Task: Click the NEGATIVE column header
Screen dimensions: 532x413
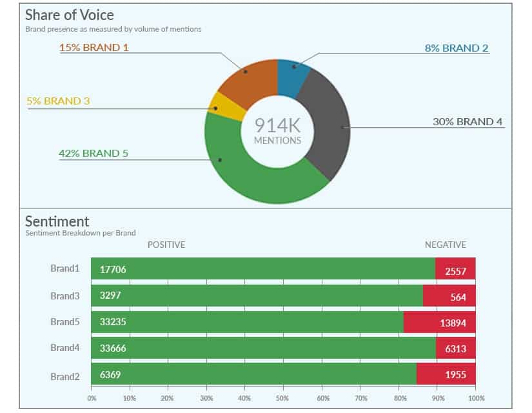Action: pyautogui.click(x=445, y=245)
